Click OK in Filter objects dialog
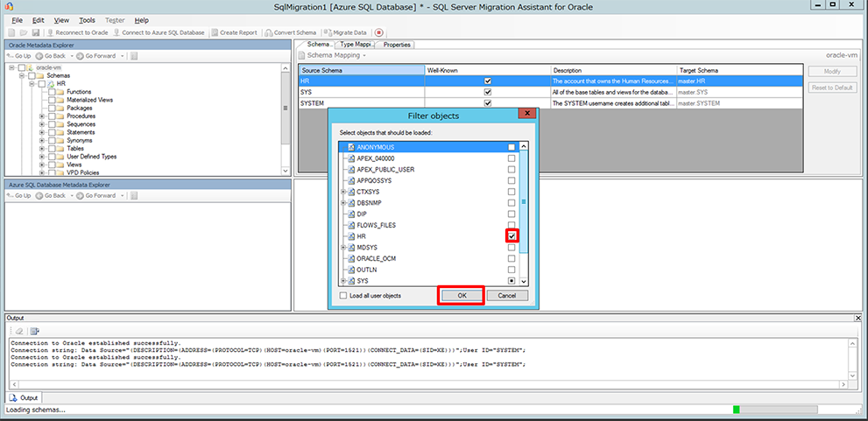Image resolution: width=868 pixels, height=421 pixels. click(x=462, y=296)
